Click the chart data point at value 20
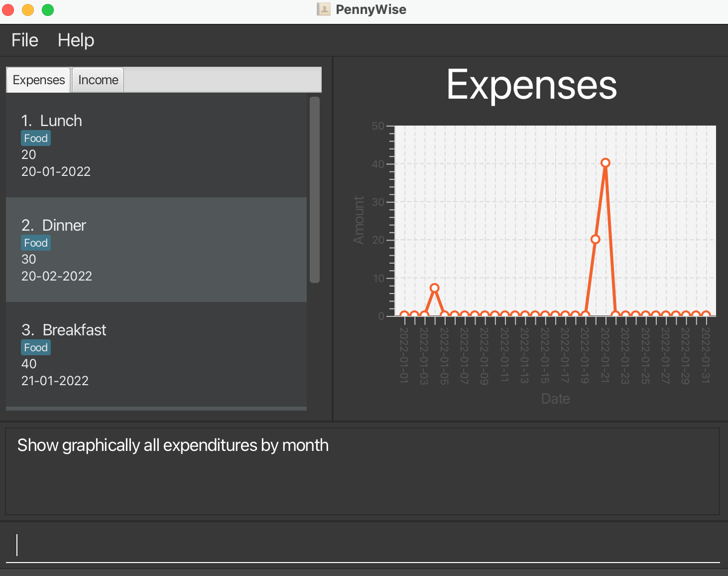This screenshot has width=728, height=576. [595, 239]
